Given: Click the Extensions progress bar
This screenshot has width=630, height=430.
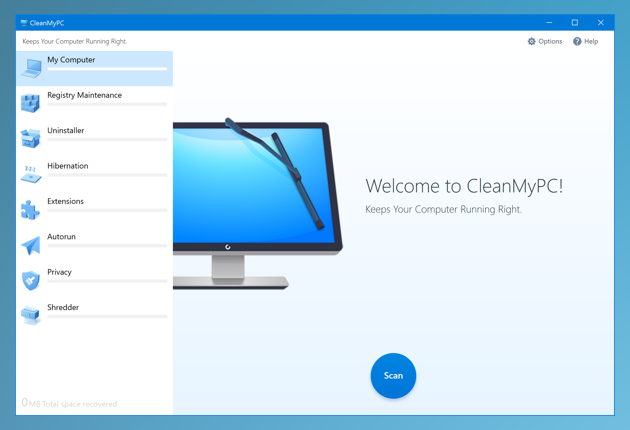Looking at the screenshot, I should click(x=107, y=211).
